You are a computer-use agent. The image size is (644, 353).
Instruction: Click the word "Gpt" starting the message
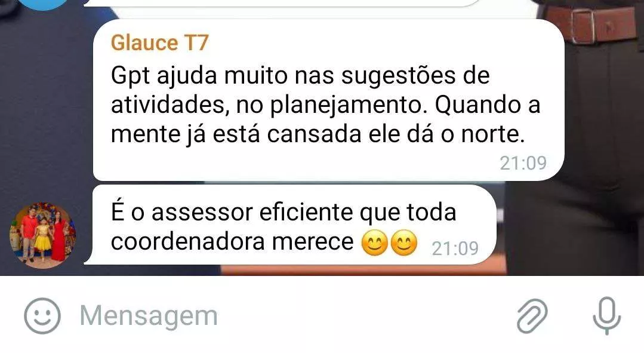pyautogui.click(x=130, y=76)
